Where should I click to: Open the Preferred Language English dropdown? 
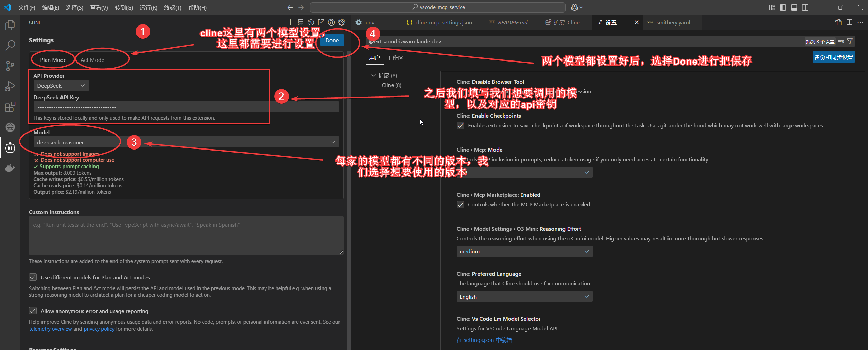(524, 297)
